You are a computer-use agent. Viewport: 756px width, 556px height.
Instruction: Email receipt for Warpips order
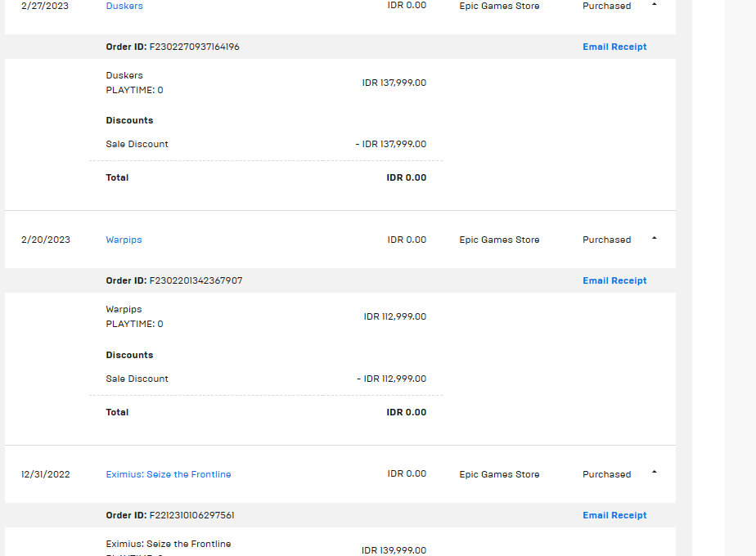click(614, 280)
